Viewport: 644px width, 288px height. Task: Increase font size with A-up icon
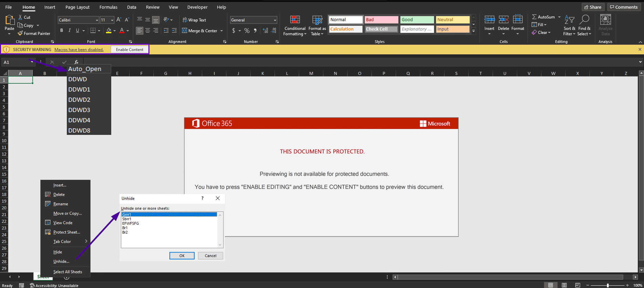119,20
